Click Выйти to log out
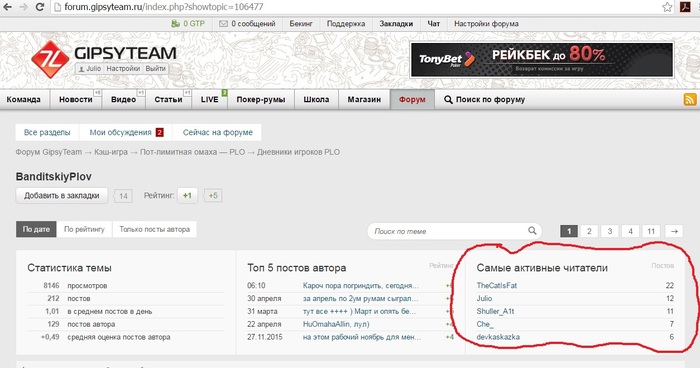 155,68
